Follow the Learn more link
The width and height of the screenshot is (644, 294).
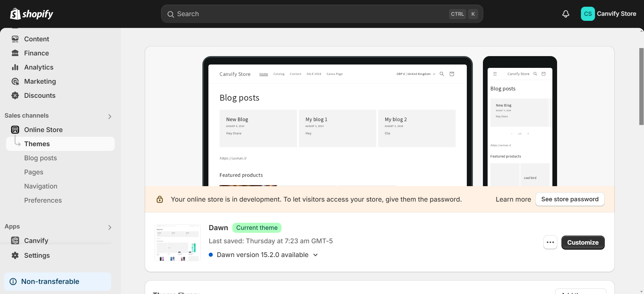pyautogui.click(x=513, y=199)
